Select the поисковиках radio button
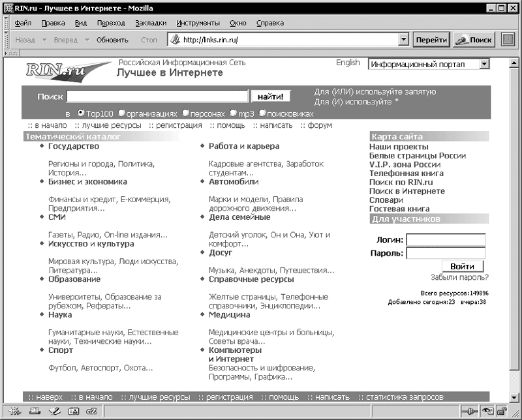The image size is (522, 420). click(x=262, y=113)
